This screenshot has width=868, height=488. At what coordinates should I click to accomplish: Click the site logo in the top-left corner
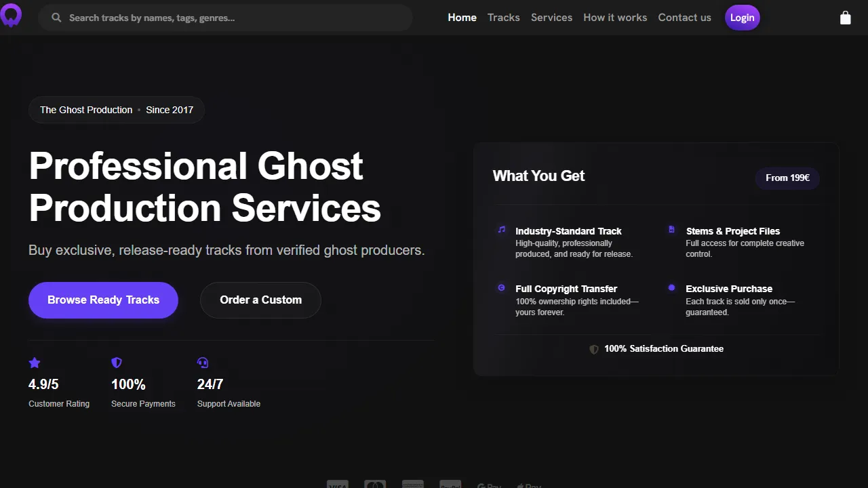pyautogui.click(x=11, y=16)
